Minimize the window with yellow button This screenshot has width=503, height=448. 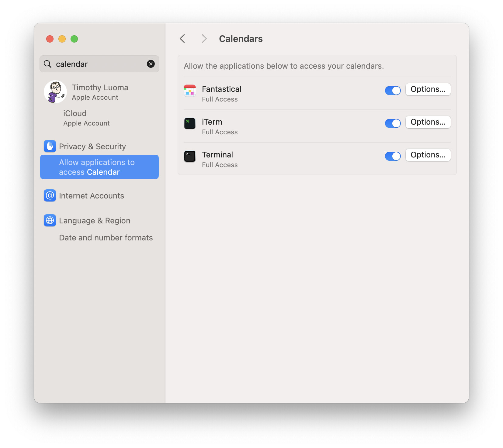click(62, 39)
